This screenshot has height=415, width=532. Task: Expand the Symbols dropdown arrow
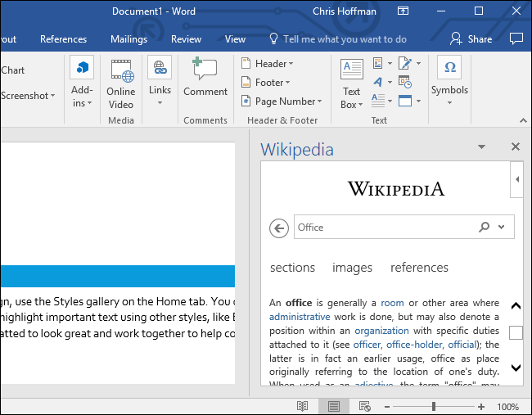(x=449, y=103)
